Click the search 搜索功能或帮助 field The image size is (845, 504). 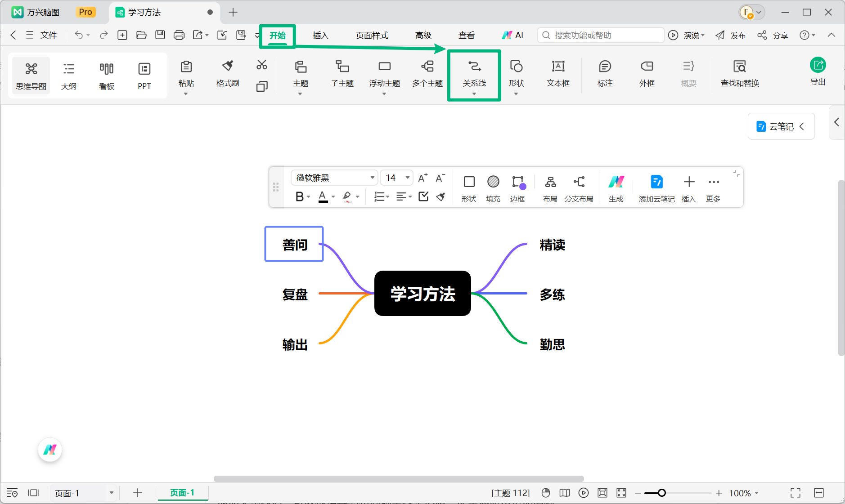pos(601,35)
